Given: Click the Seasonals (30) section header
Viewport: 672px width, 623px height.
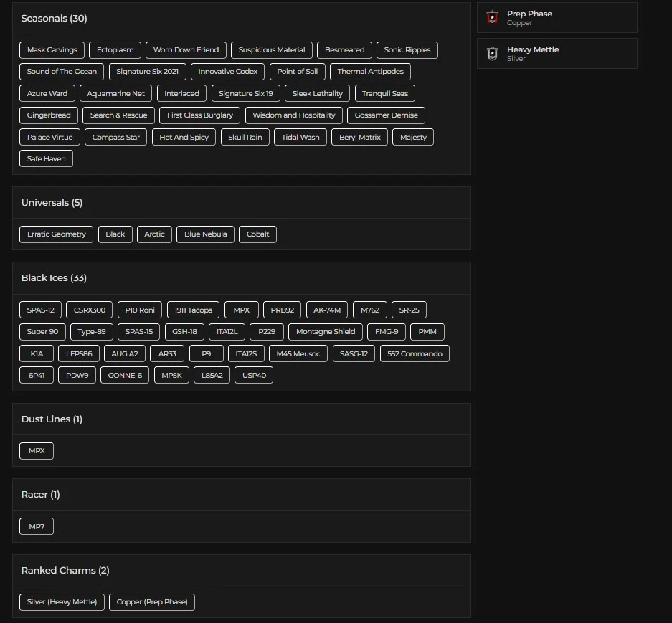Looking at the screenshot, I should coord(54,19).
